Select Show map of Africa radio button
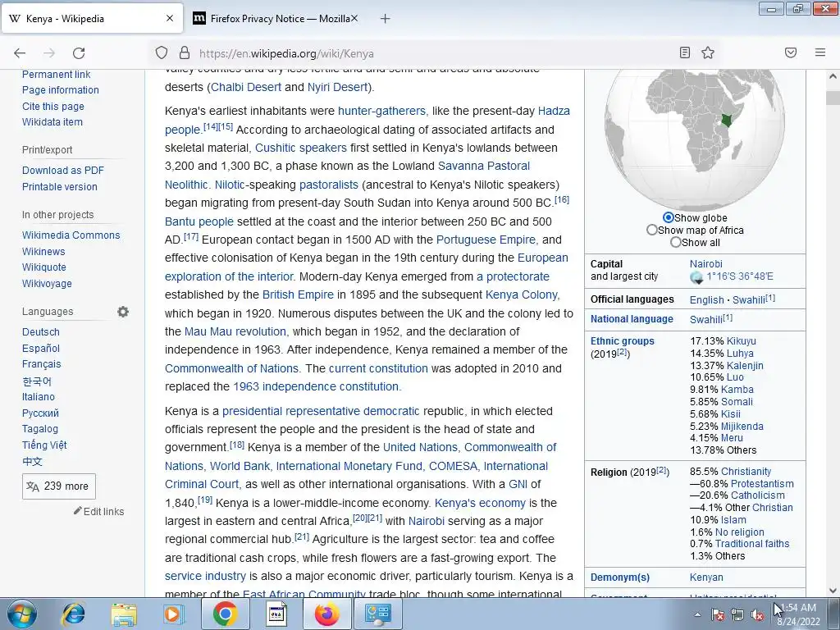This screenshot has height=630, width=840. coord(652,230)
